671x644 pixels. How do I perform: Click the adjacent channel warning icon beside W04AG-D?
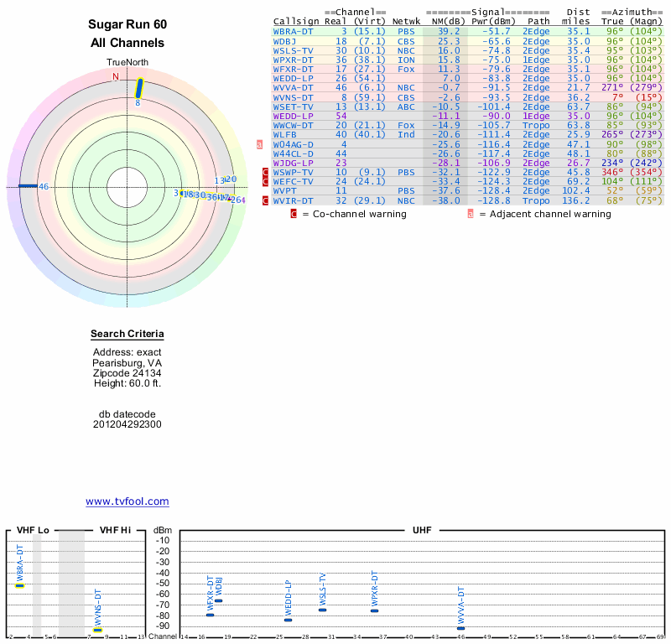click(x=260, y=144)
